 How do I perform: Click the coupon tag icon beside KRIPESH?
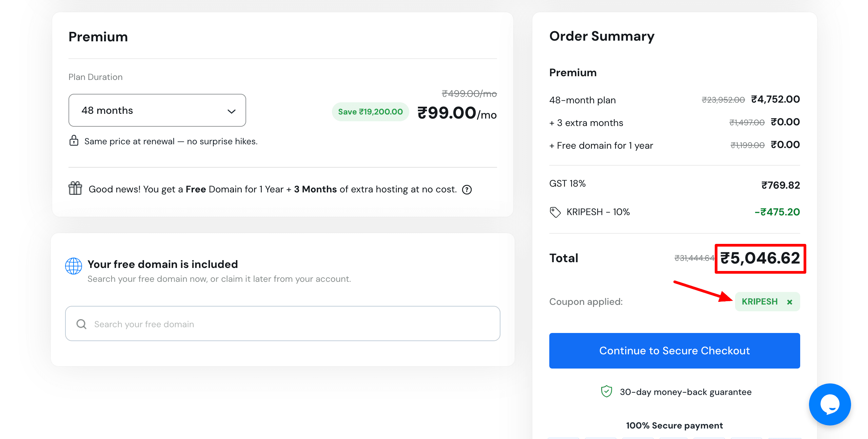[x=555, y=212]
